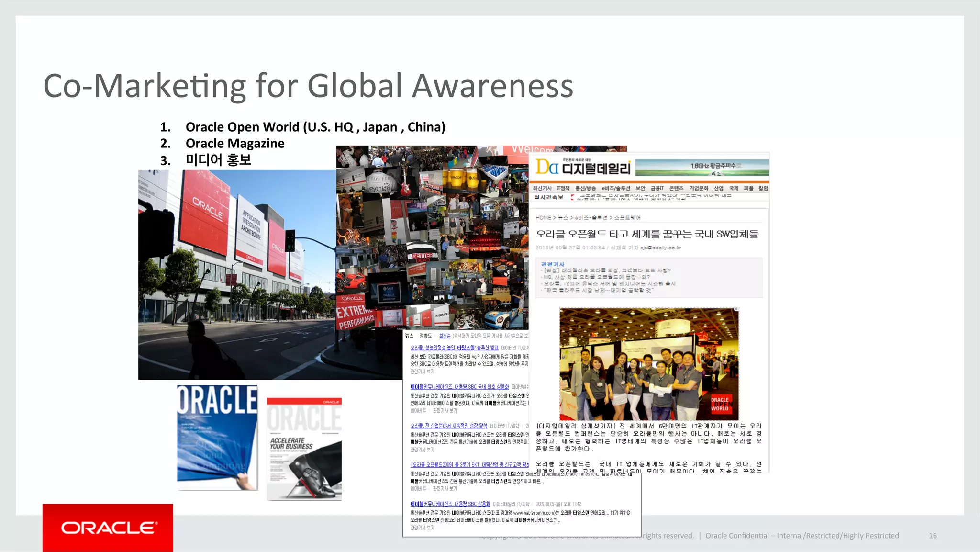Open the 국제 menu tab

(734, 188)
